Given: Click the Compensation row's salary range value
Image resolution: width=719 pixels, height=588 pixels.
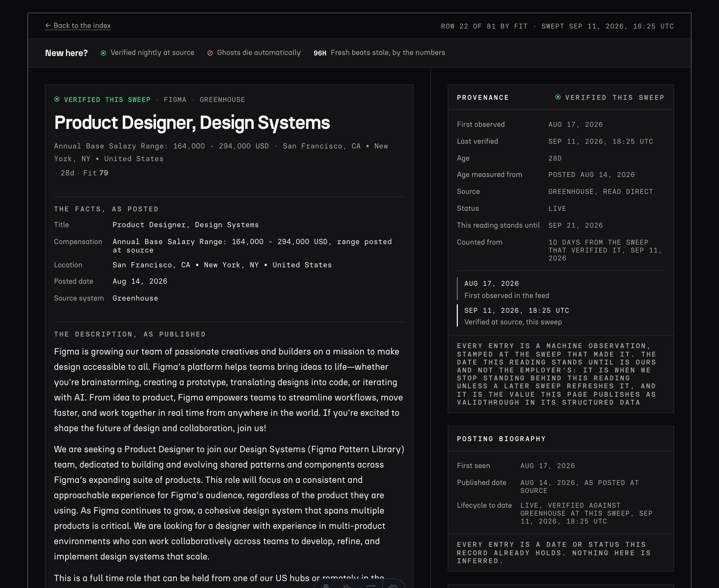Looking at the screenshot, I should 252,246.
